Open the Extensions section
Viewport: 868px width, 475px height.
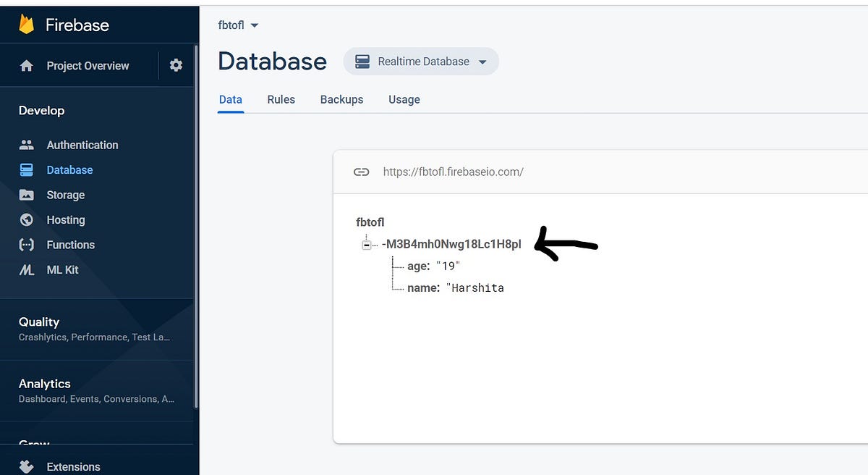click(74, 466)
